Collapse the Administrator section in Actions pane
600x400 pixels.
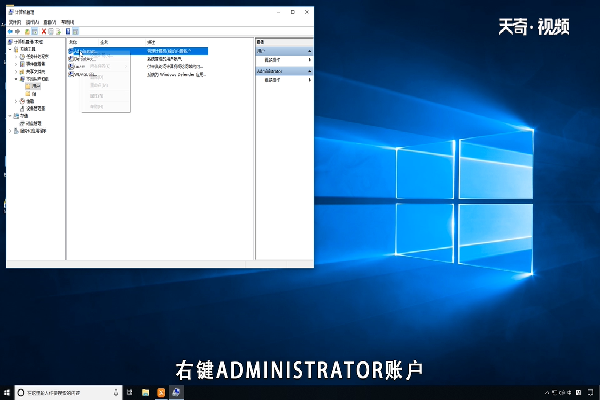tap(309, 71)
